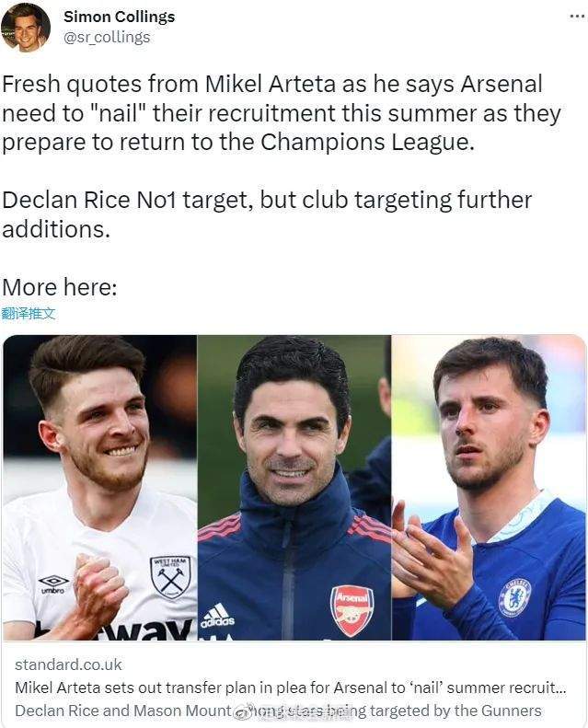588x728 pixels.
Task: Click the 'More here:' tweet text
Action: click(x=60, y=287)
